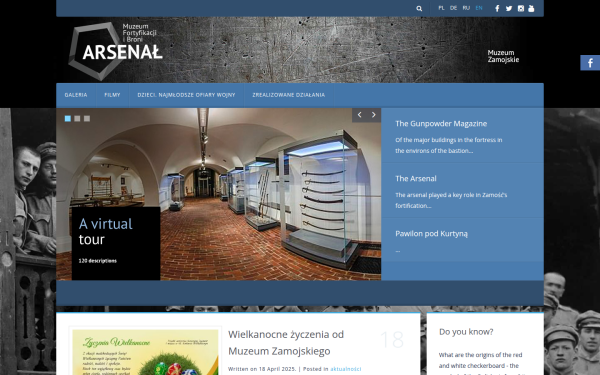Select the second slider dot indicator

click(x=77, y=119)
